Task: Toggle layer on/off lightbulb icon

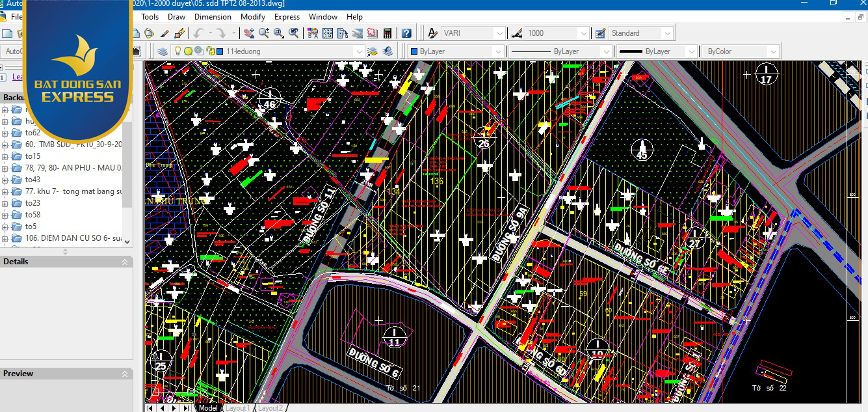Action: (178, 51)
